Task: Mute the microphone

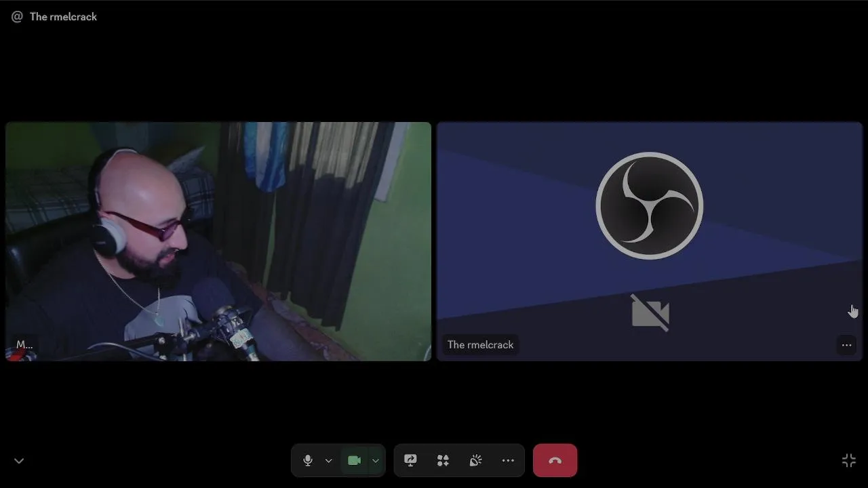Action: [307, 461]
